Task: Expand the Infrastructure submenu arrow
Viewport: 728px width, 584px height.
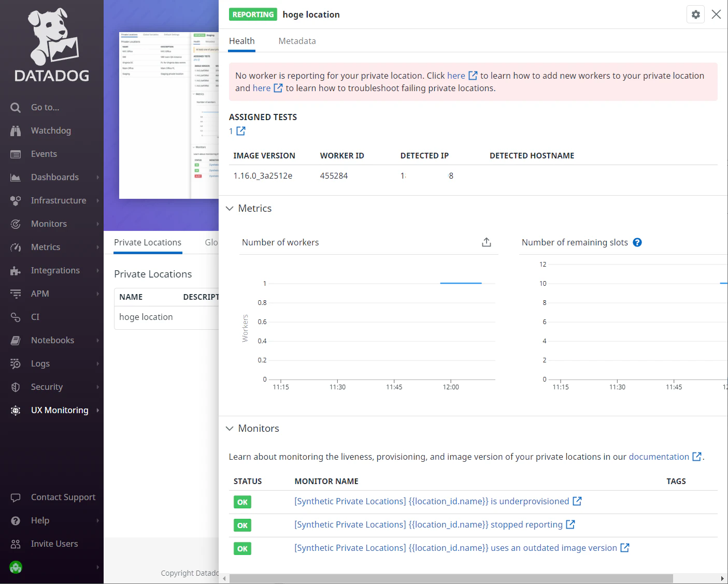Action: [x=97, y=201]
